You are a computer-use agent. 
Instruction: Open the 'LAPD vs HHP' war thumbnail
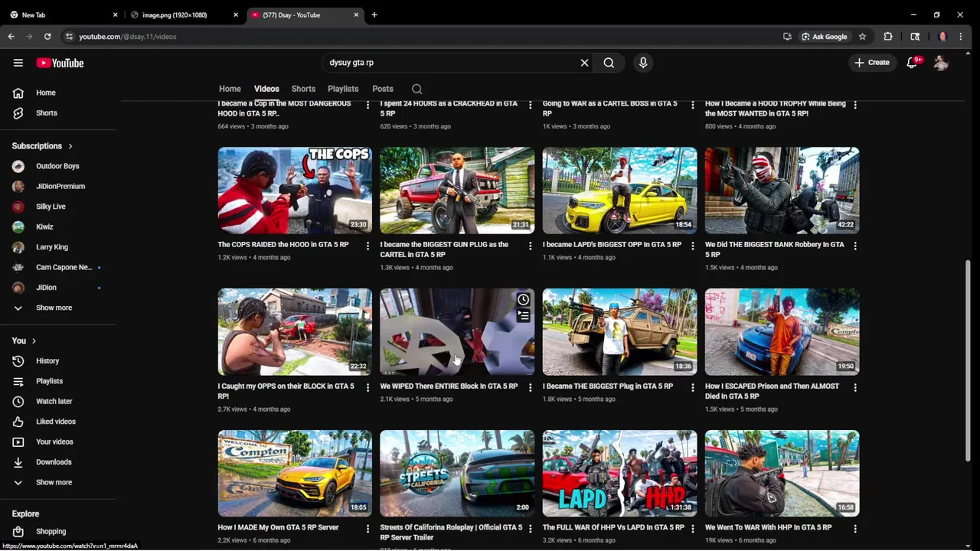(x=619, y=474)
